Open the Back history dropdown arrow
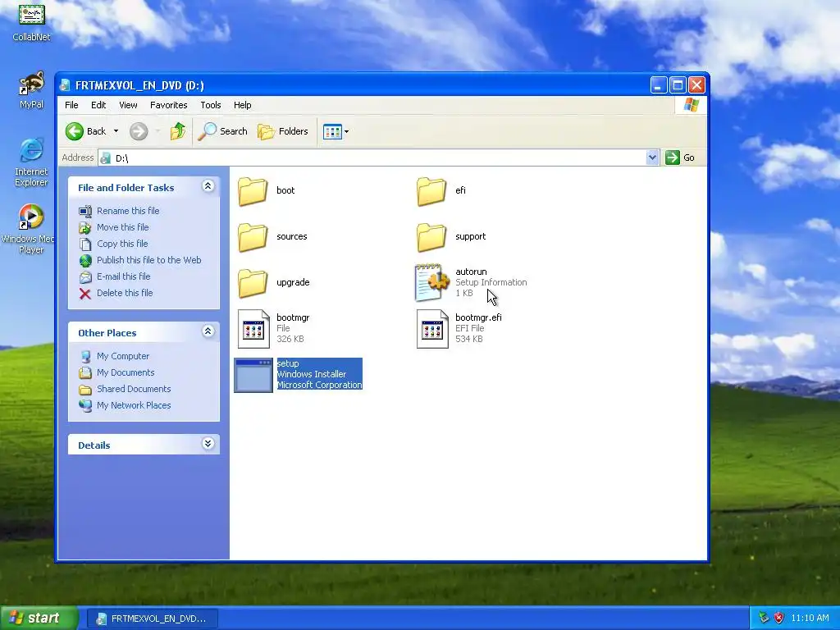This screenshot has width=840, height=630. click(116, 131)
